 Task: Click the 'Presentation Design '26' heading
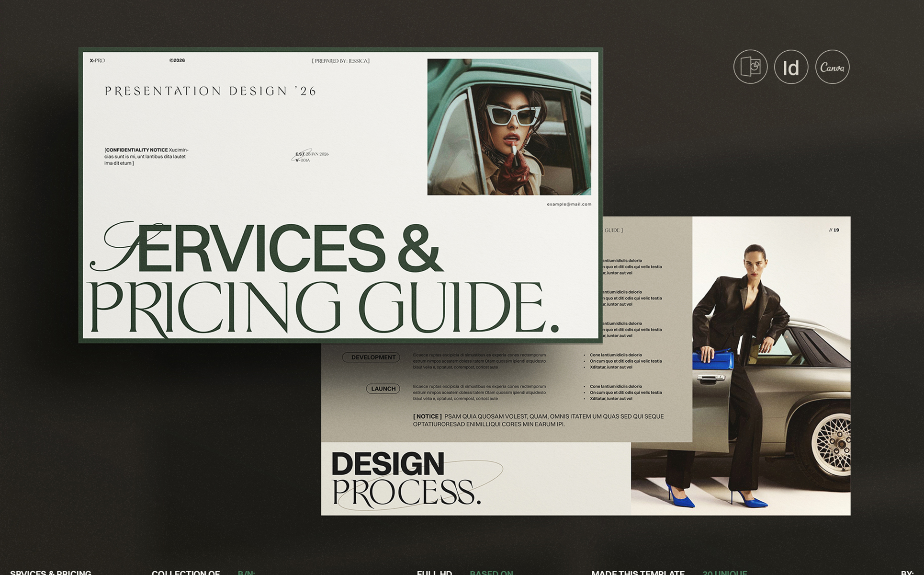pyautogui.click(x=211, y=91)
